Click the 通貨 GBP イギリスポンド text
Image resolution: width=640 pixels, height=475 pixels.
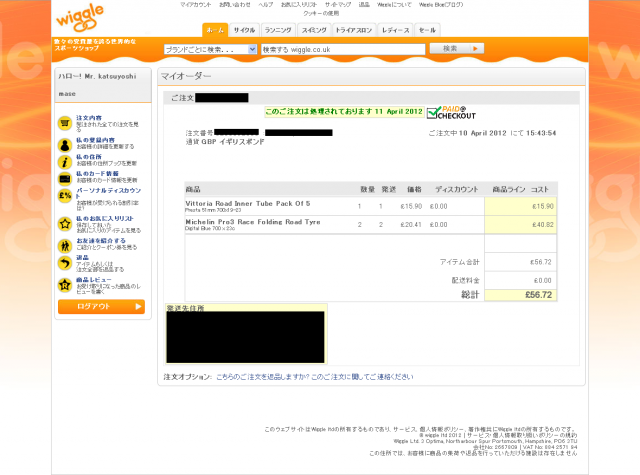pyautogui.click(x=225, y=142)
